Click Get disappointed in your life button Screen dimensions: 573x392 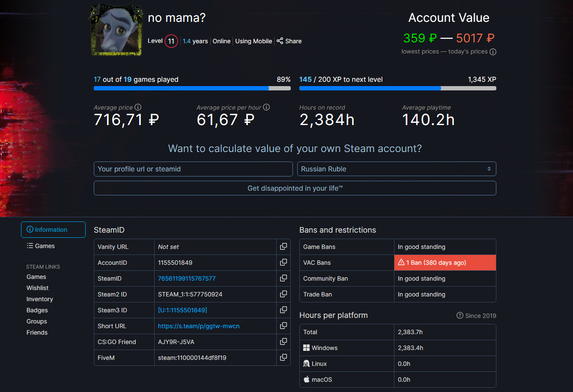[295, 188]
